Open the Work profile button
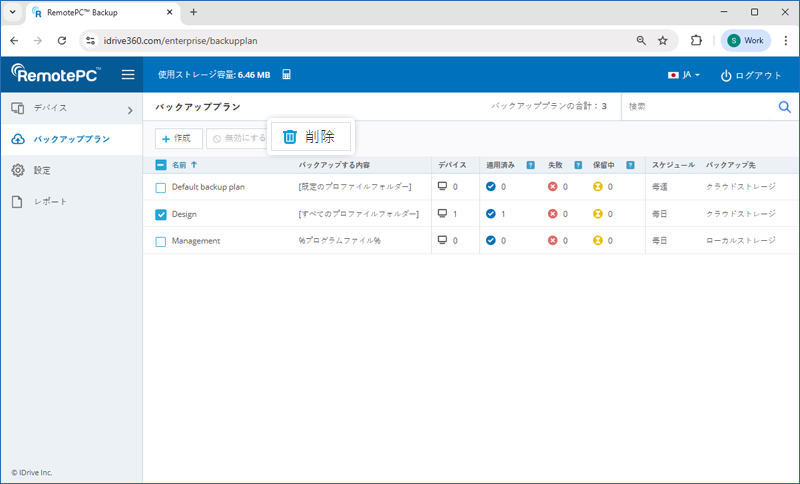The image size is (800, 484). click(745, 41)
